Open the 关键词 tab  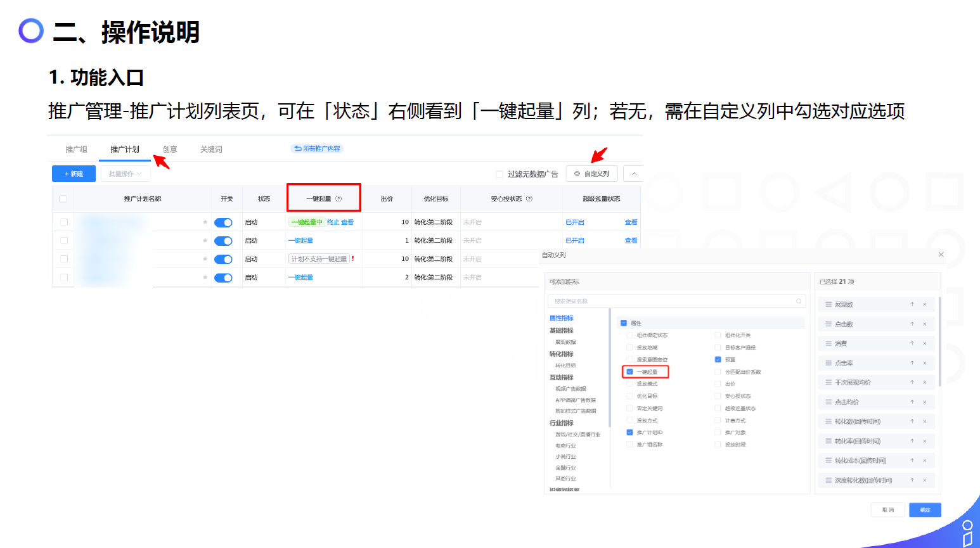pos(211,150)
